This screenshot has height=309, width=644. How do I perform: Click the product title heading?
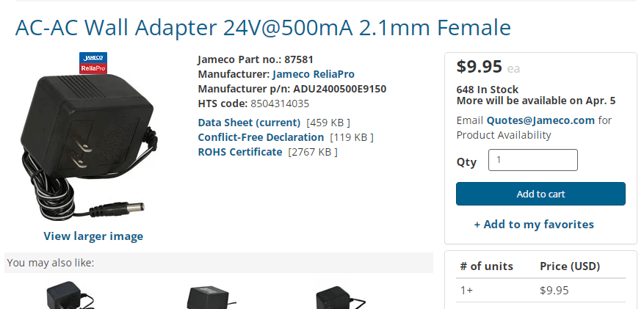coord(263,27)
